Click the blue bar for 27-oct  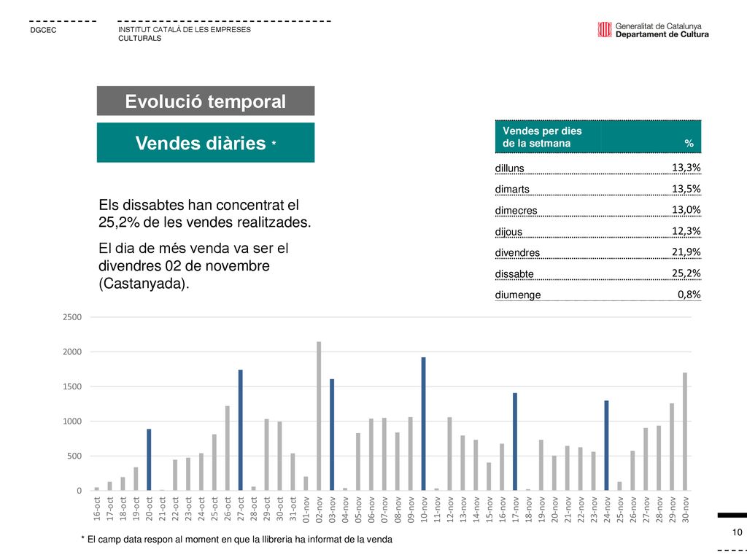point(241,430)
